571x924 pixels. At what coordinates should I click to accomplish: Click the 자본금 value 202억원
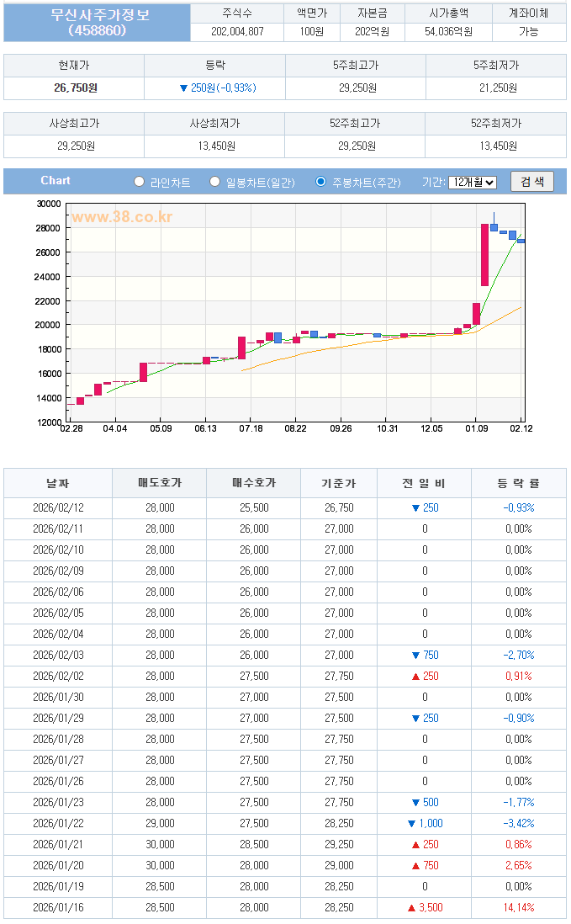[x=372, y=31]
